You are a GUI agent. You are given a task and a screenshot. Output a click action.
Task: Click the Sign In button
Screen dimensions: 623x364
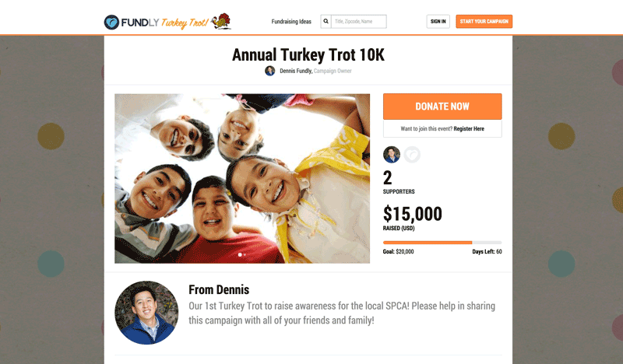(438, 22)
